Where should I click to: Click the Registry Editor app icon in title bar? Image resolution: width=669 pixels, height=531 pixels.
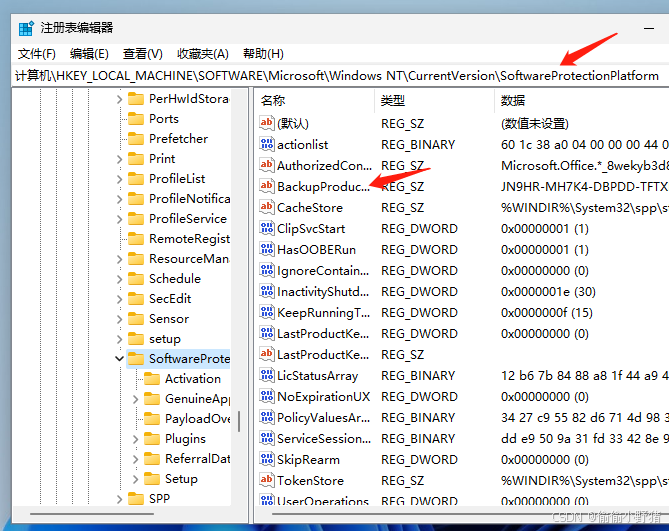(26, 28)
